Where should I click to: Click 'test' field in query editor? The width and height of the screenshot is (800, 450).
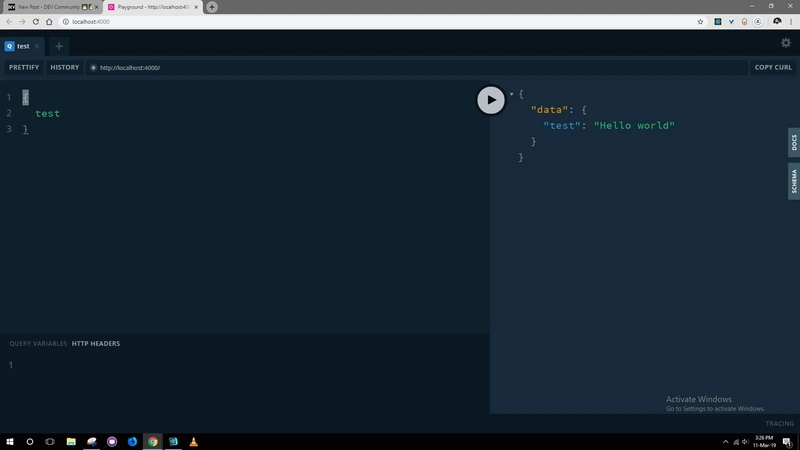[x=47, y=113]
